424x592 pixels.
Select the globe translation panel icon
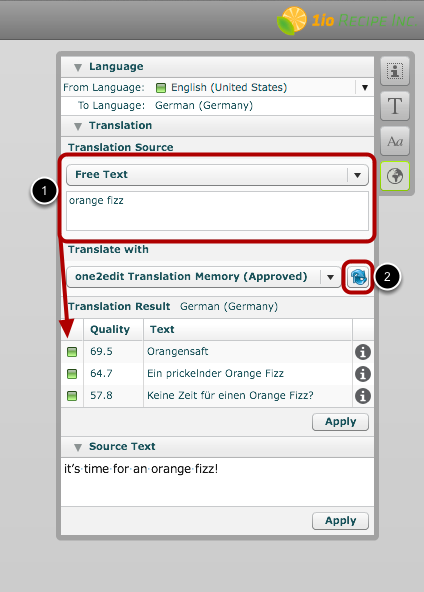click(x=395, y=176)
